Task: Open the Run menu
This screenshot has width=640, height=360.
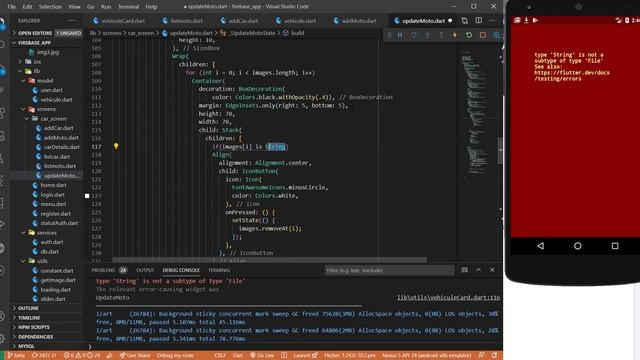Action: coord(106,7)
